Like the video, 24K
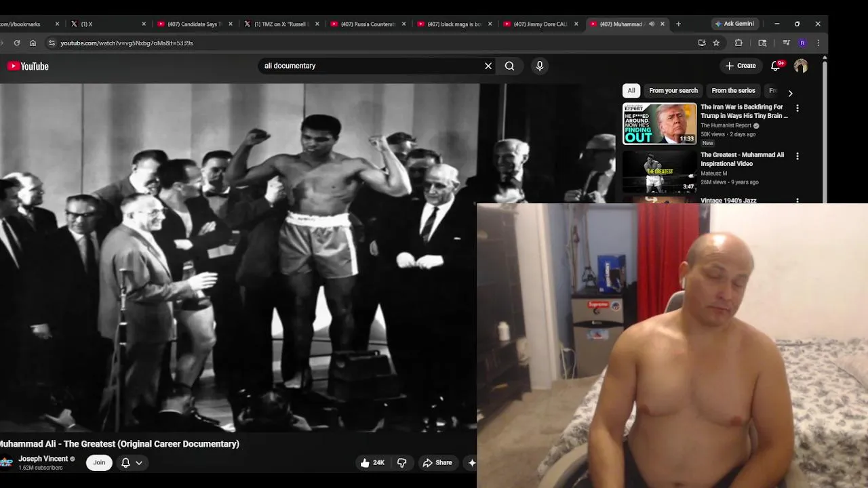 point(372,463)
